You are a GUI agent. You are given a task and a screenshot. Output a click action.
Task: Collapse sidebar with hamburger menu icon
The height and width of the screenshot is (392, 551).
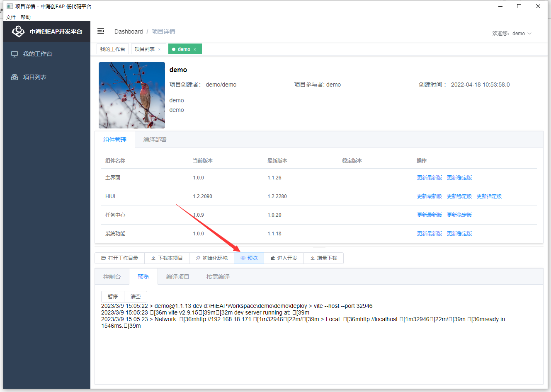[x=101, y=31]
